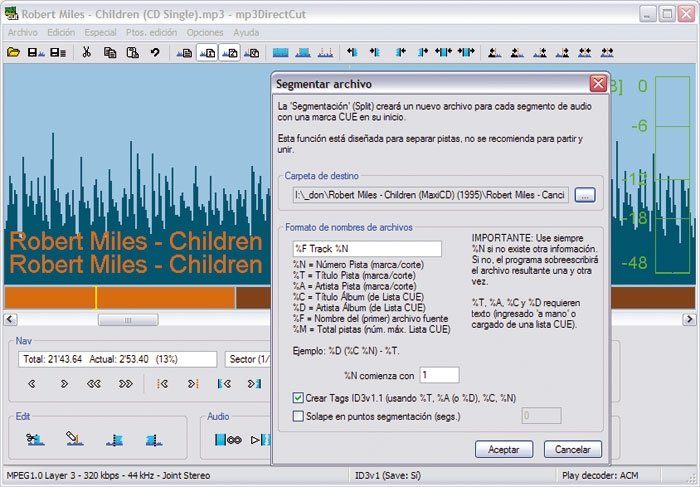
Task: Click the %F Track %N filename format field
Action: (367, 249)
